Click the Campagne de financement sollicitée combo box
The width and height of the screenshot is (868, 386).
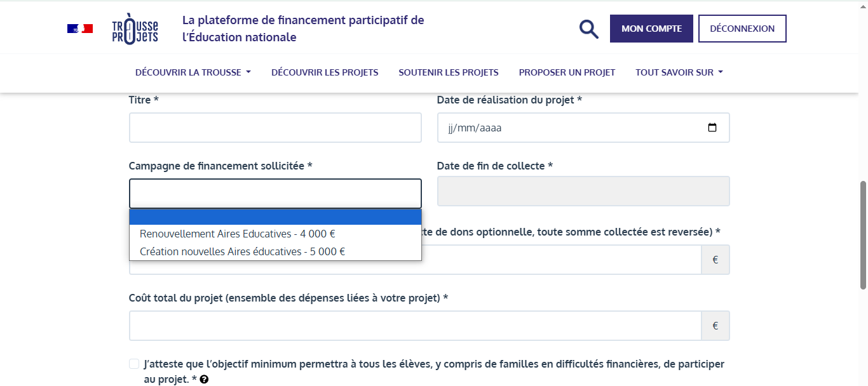click(275, 194)
